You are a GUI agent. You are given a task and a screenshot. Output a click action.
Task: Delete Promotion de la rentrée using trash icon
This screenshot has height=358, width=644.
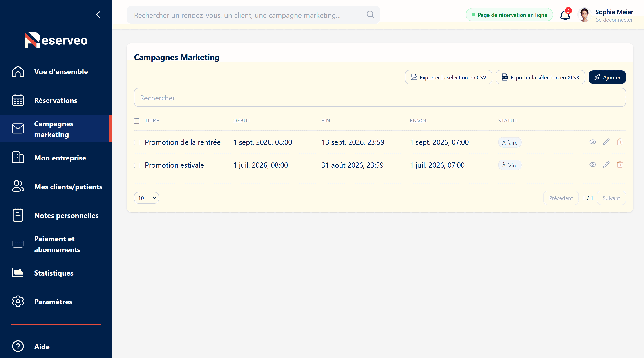pos(619,142)
